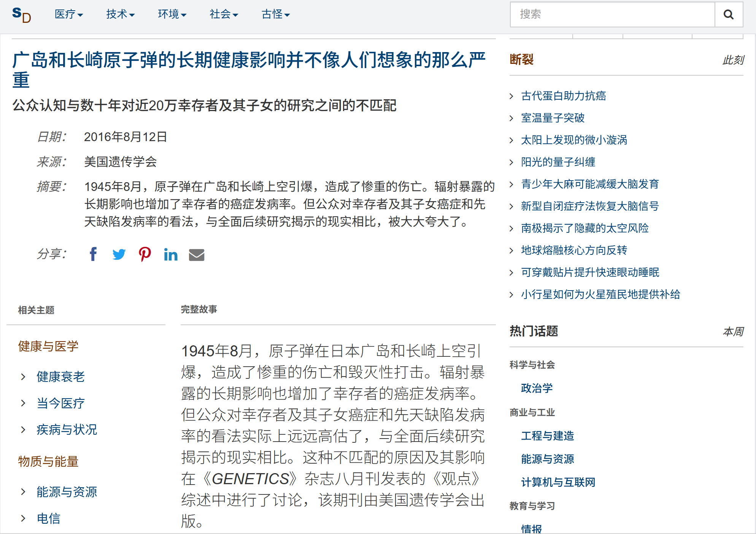756x534 pixels.
Task: Click the 搜索 search input field
Action: [613, 14]
